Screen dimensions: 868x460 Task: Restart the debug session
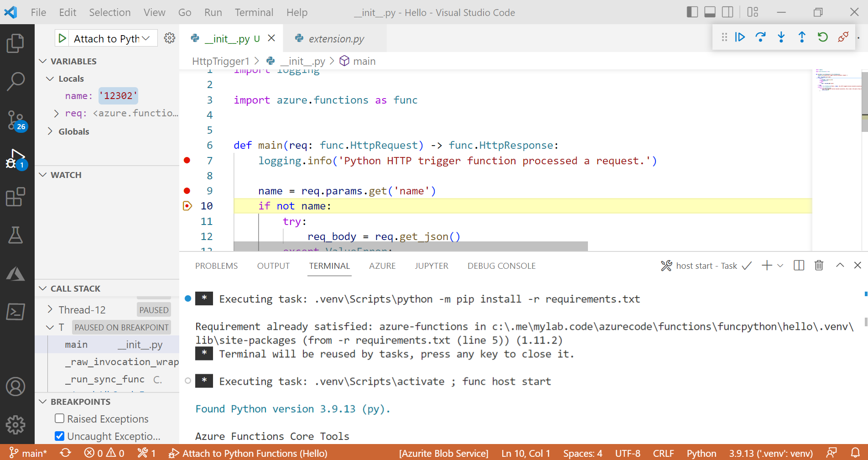[822, 37]
